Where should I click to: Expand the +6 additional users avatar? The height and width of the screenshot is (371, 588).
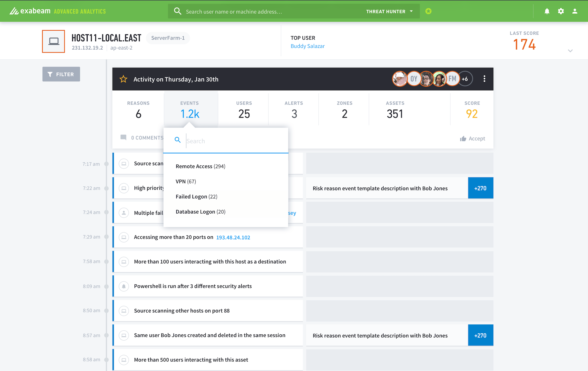(x=465, y=79)
